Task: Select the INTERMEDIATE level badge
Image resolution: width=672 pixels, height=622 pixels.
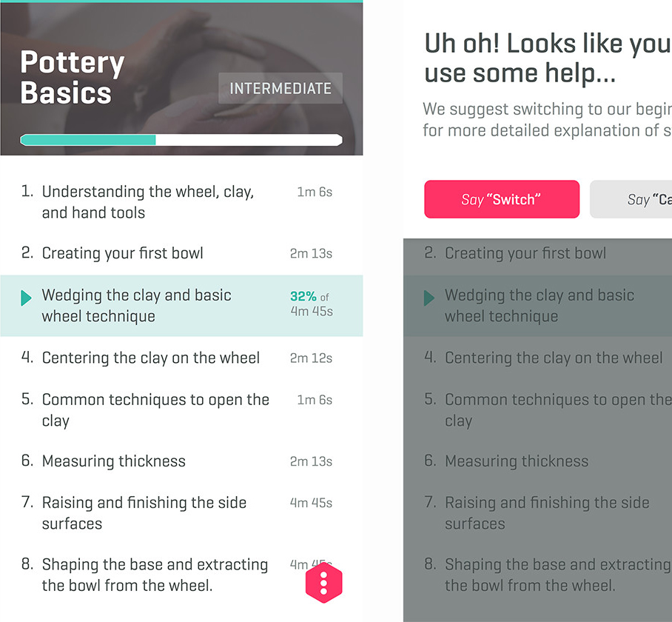Action: click(280, 89)
